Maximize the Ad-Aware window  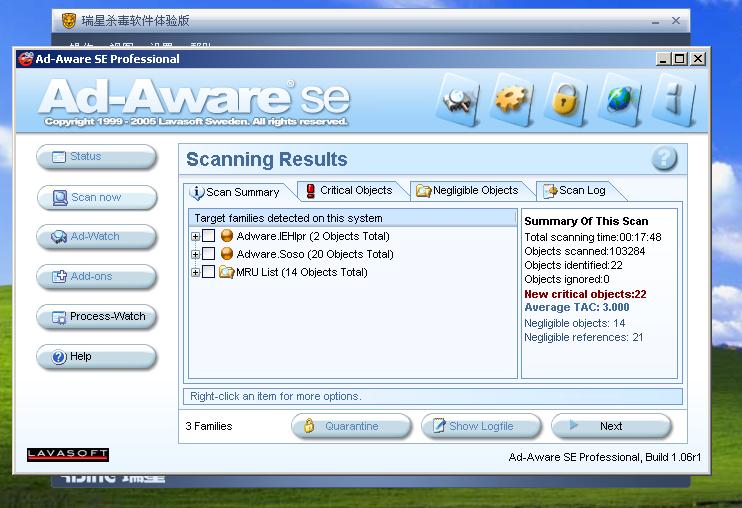[x=680, y=59]
